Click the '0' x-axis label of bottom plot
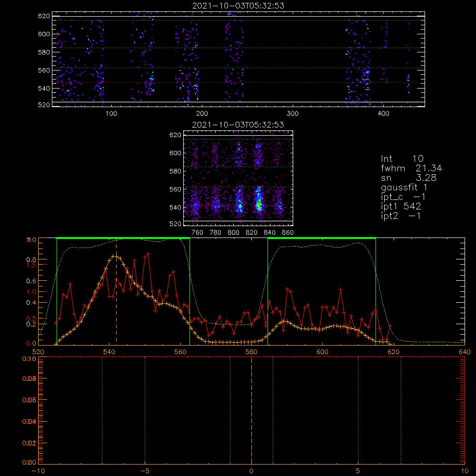 (x=251, y=471)
